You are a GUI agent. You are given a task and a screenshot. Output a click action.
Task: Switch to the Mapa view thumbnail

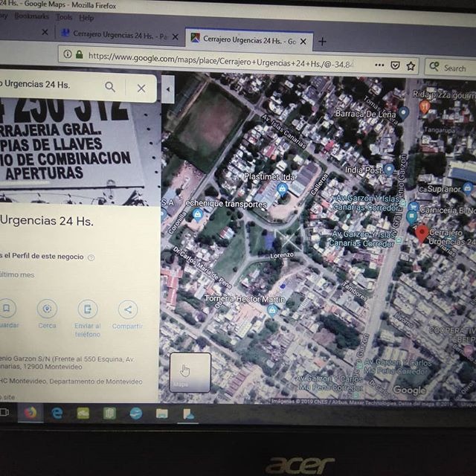[190, 372]
